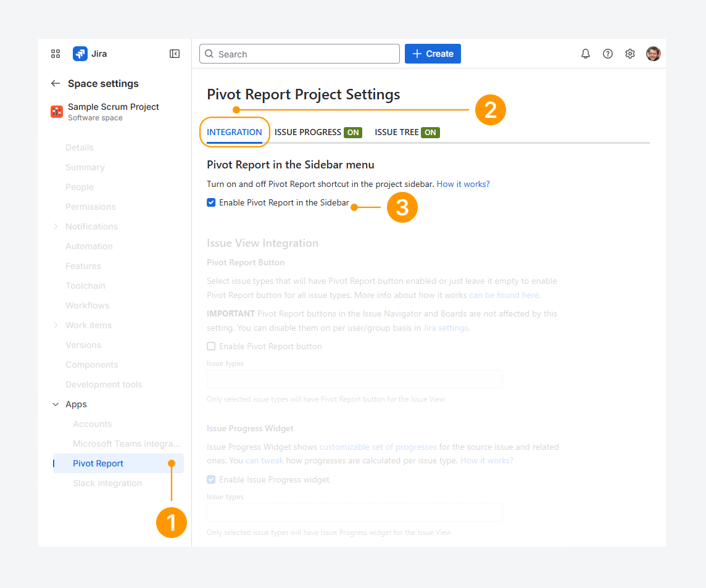Check Enable Pivot Report button
706x588 pixels.
tap(211, 346)
